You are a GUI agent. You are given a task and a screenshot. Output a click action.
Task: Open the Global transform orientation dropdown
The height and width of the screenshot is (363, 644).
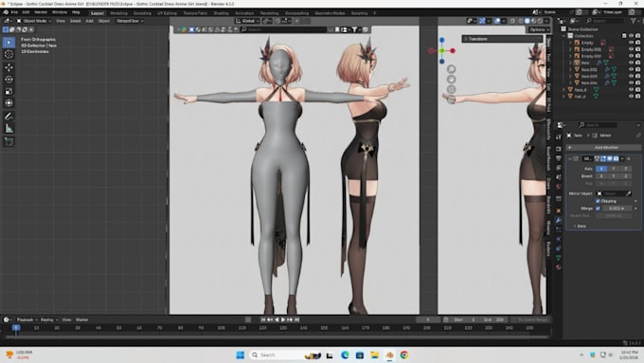click(247, 21)
